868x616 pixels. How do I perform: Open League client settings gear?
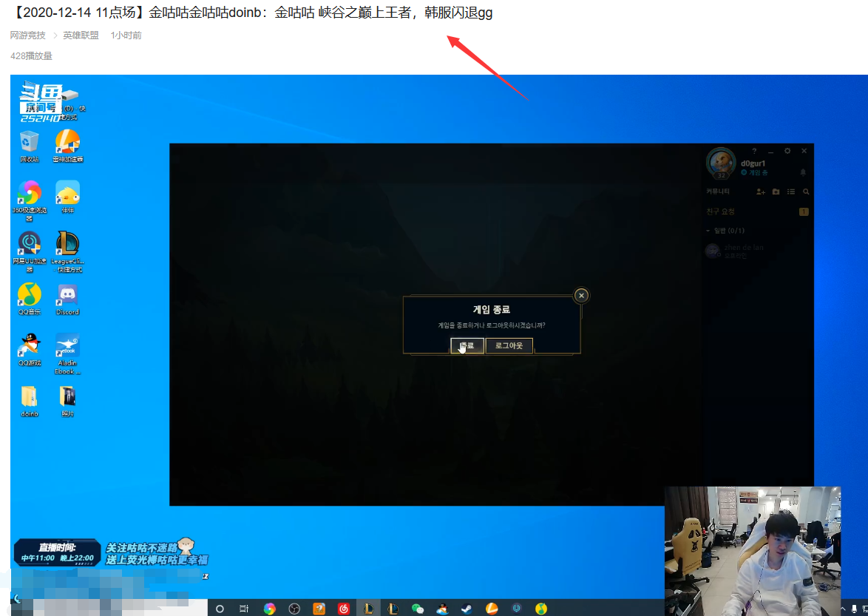pyautogui.click(x=787, y=151)
